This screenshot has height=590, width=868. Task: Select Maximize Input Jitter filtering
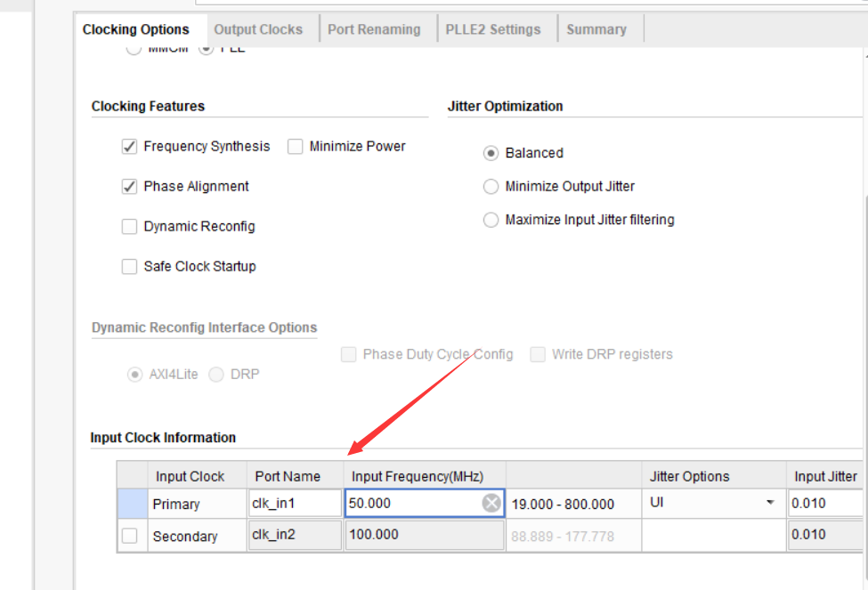pyautogui.click(x=491, y=219)
